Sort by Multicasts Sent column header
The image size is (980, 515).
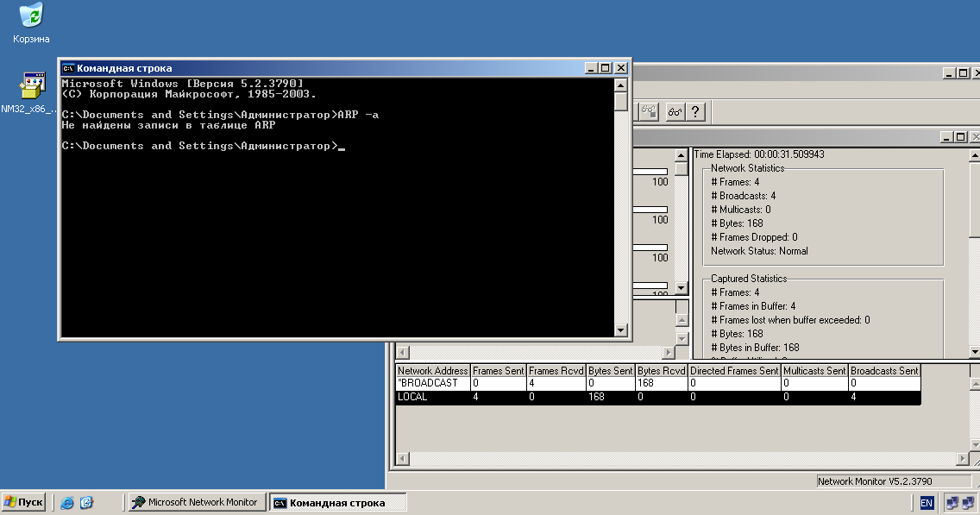(814, 371)
